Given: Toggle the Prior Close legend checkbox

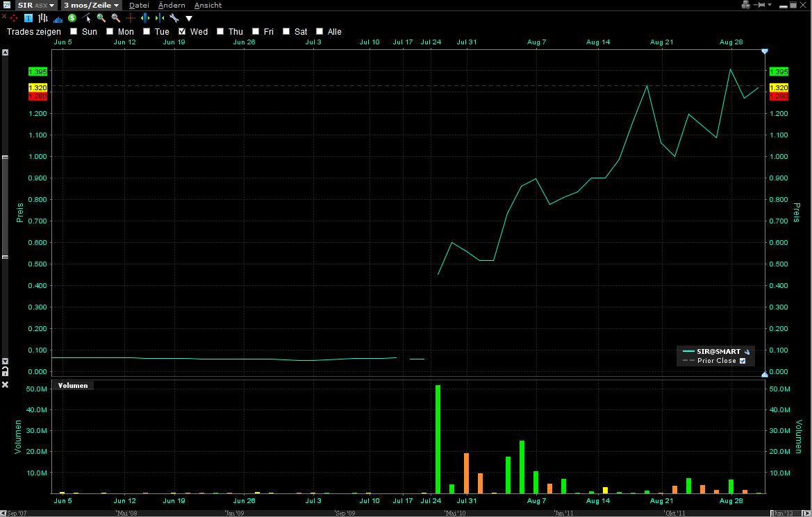Looking at the screenshot, I should pyautogui.click(x=743, y=362).
